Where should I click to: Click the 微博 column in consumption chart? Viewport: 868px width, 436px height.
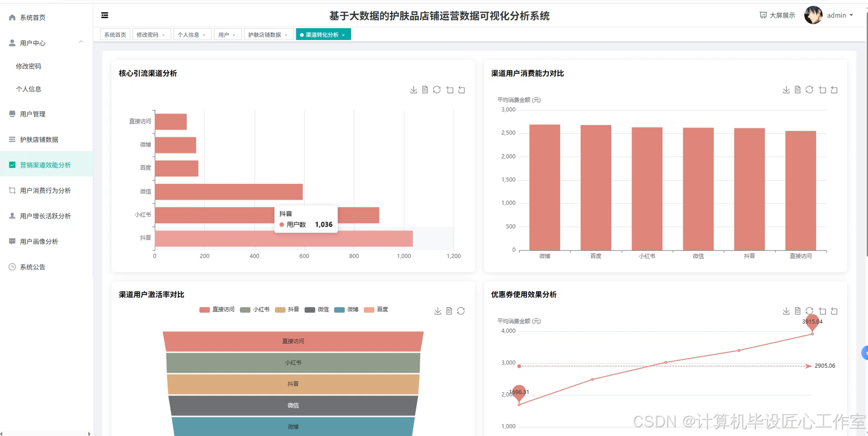point(545,188)
